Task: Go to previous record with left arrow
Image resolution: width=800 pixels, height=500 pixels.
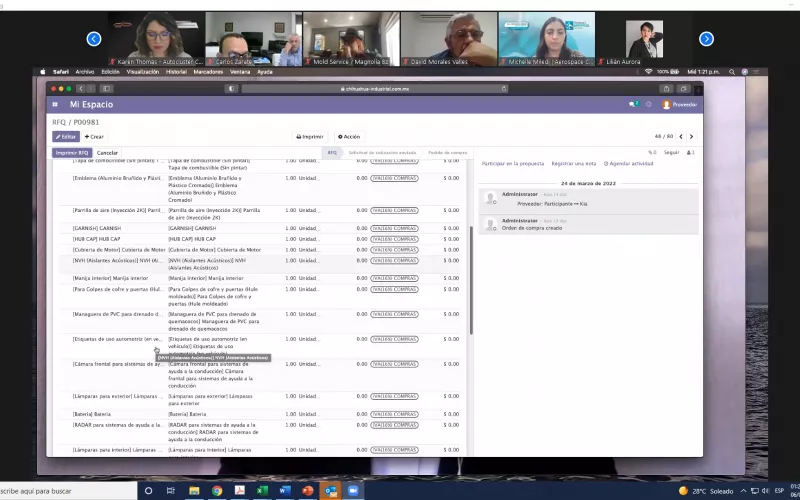Action: click(681, 136)
